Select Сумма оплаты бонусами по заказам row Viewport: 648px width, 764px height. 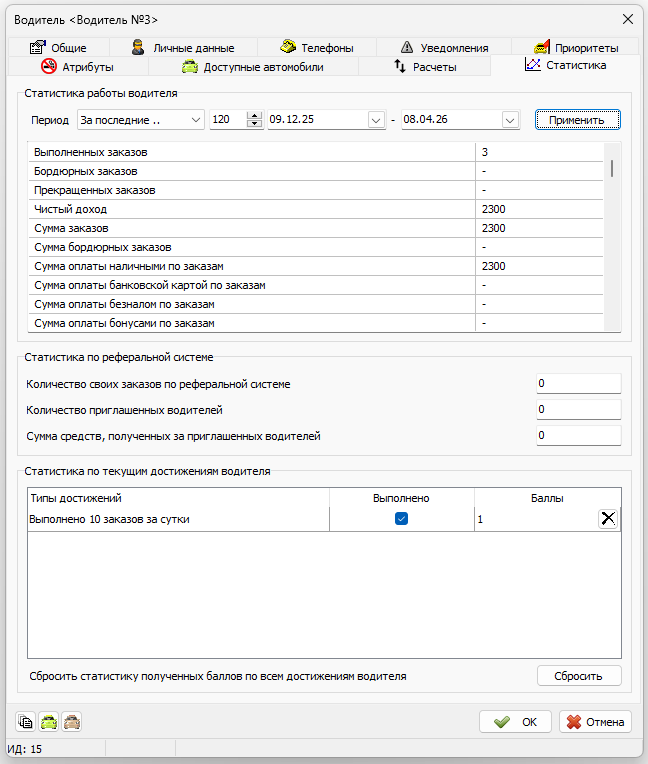point(316,323)
